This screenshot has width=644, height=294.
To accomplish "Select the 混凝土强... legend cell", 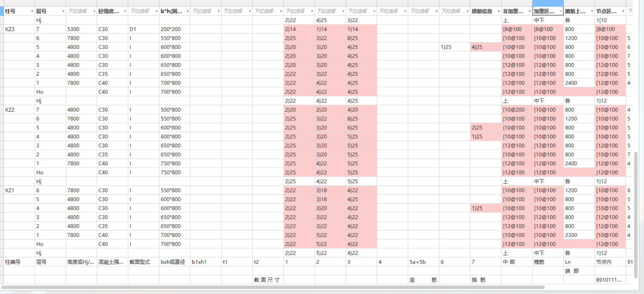I will tap(112, 262).
